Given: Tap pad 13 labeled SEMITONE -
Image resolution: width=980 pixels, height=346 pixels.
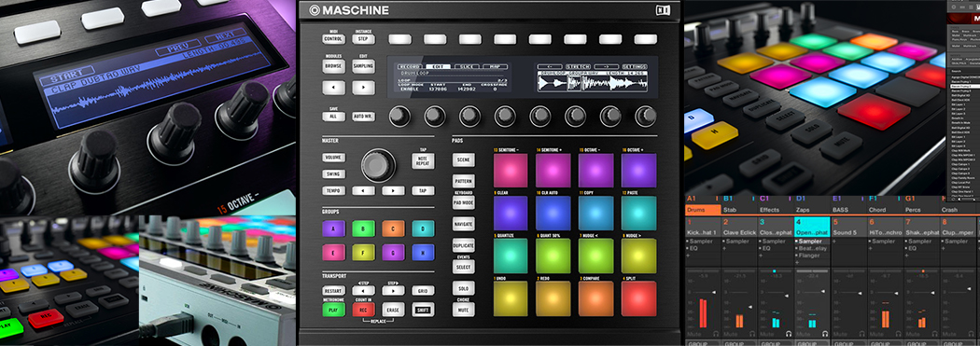Looking at the screenshot, I should 511,171.
